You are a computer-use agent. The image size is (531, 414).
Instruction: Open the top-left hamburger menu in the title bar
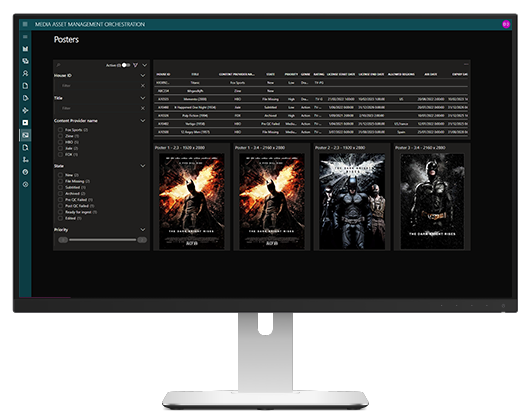25,24
